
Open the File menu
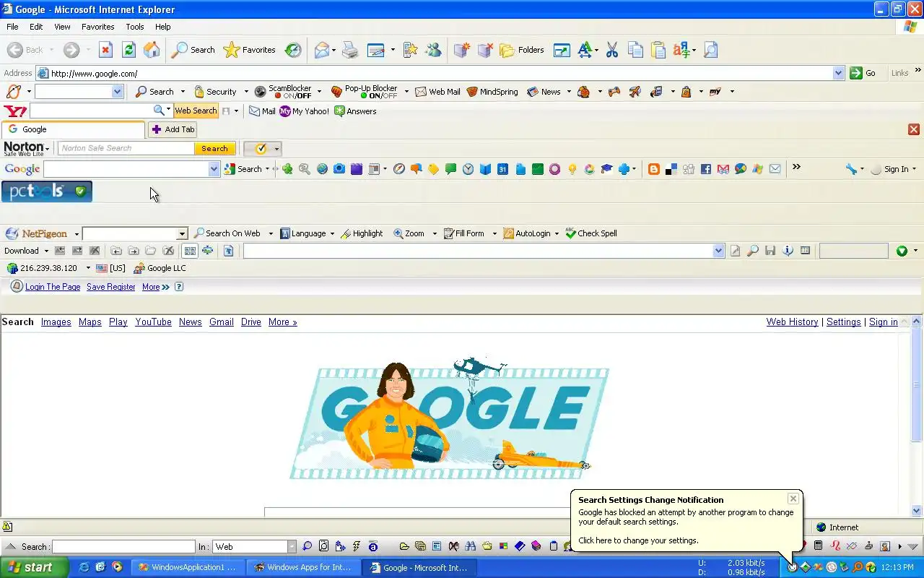(12, 27)
